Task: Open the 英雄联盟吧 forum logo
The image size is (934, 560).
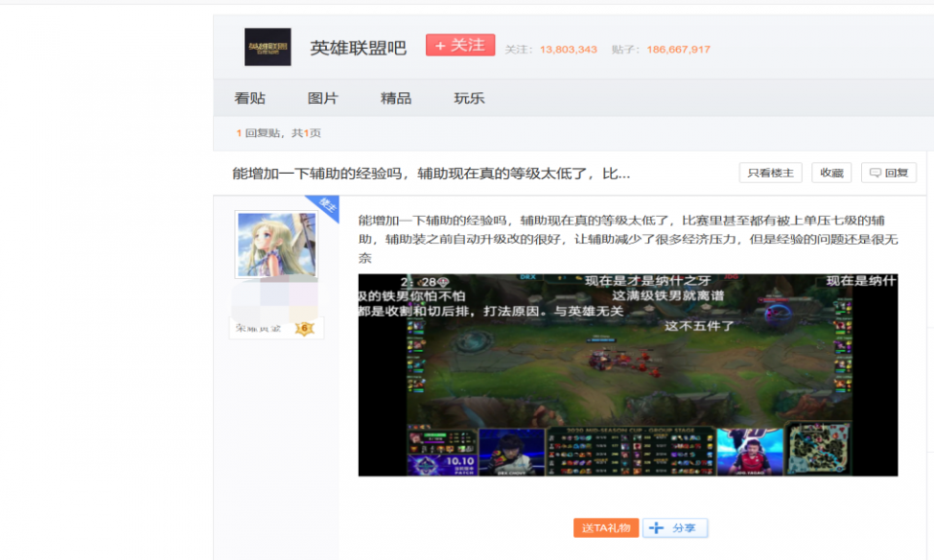Action: (268, 47)
